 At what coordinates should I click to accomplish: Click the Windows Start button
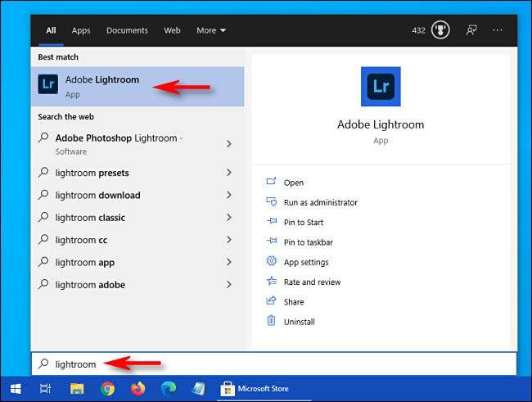pyautogui.click(x=16, y=389)
